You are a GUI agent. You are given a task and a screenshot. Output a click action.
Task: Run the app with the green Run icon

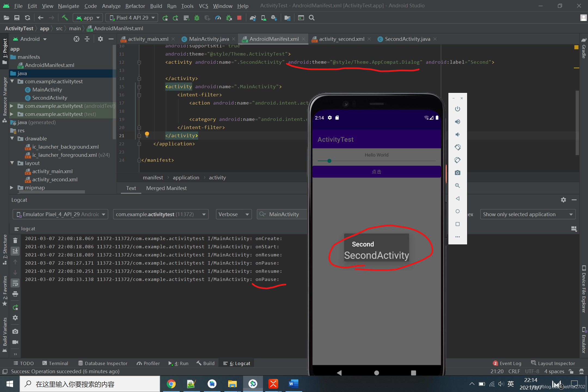tap(165, 17)
